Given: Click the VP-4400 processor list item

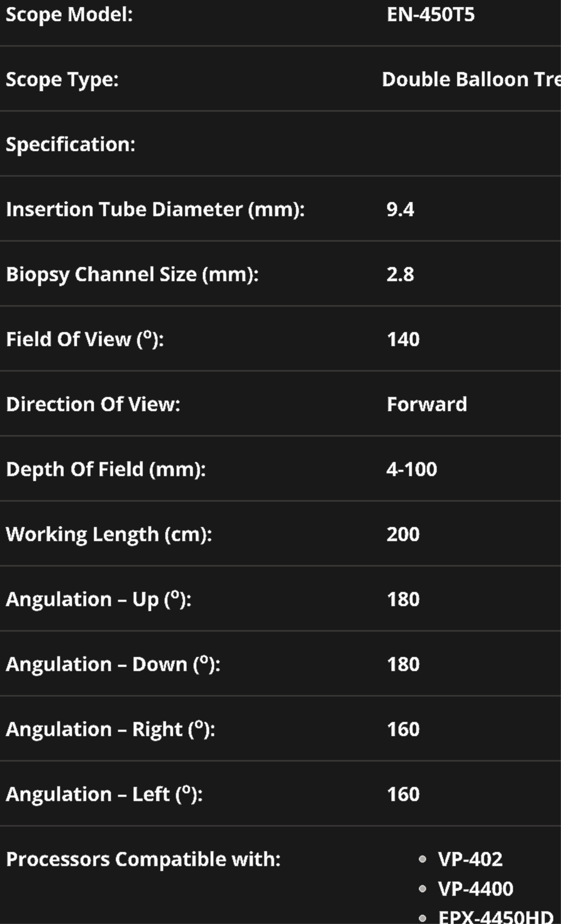Looking at the screenshot, I should [x=475, y=889].
